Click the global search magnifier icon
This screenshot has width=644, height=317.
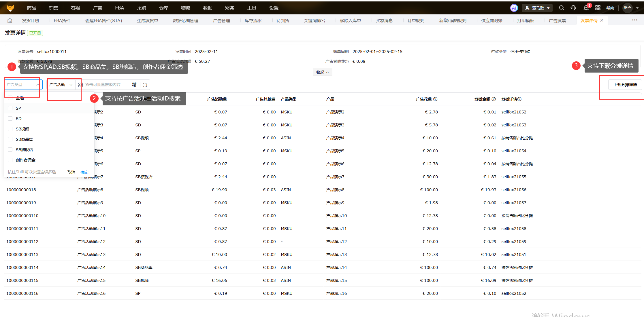pyautogui.click(x=562, y=8)
